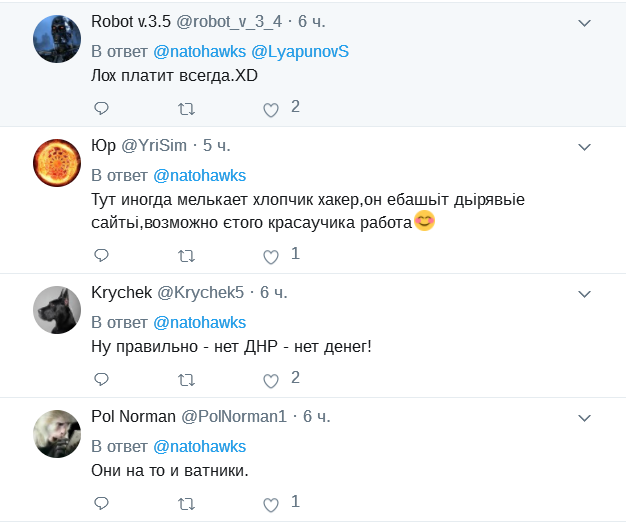Image resolution: width=626 pixels, height=526 pixels.
Task: Click reply icon under Krychek's tweet
Action: pos(101,379)
